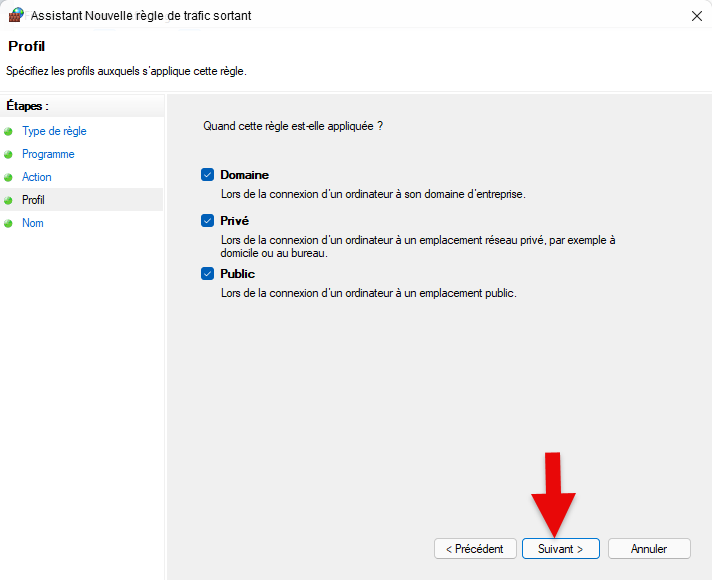
Task: Click the firewall wizard icon in title bar
Action: point(16,15)
